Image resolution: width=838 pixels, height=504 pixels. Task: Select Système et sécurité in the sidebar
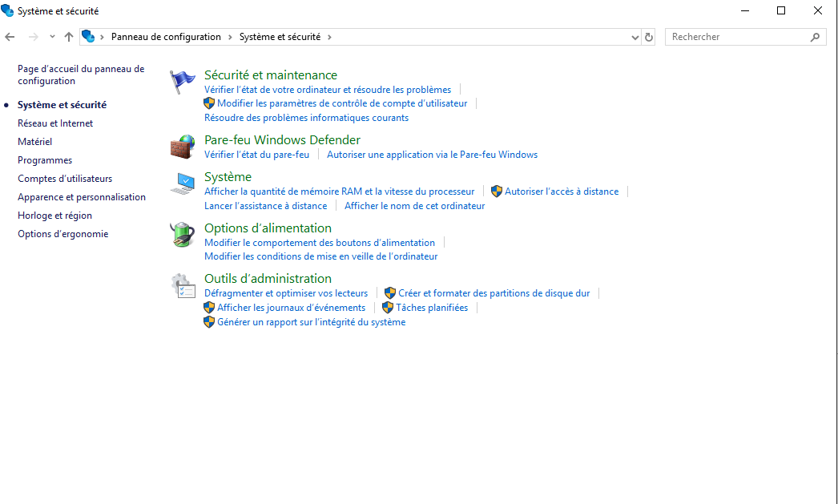pos(62,105)
